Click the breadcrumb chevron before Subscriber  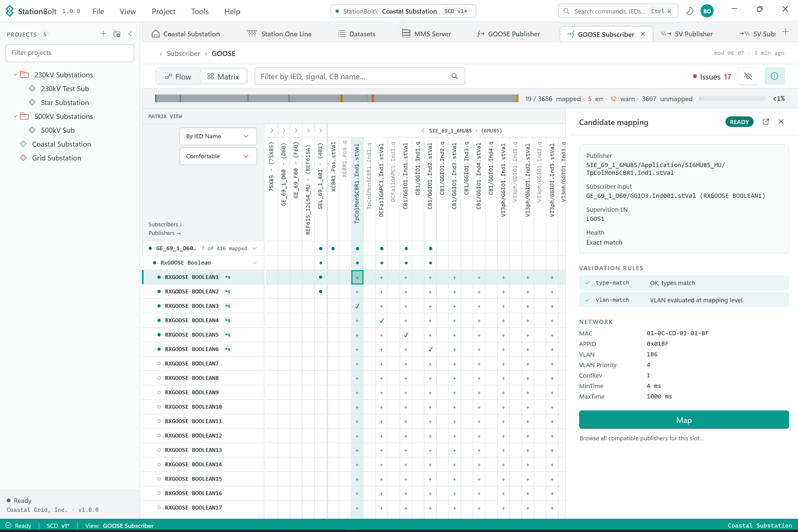pos(161,54)
